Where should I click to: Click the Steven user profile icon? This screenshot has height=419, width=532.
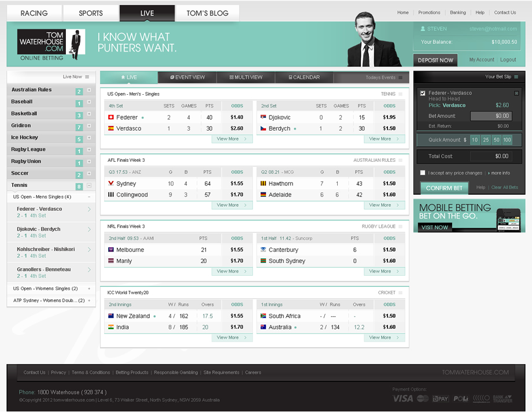pos(423,29)
